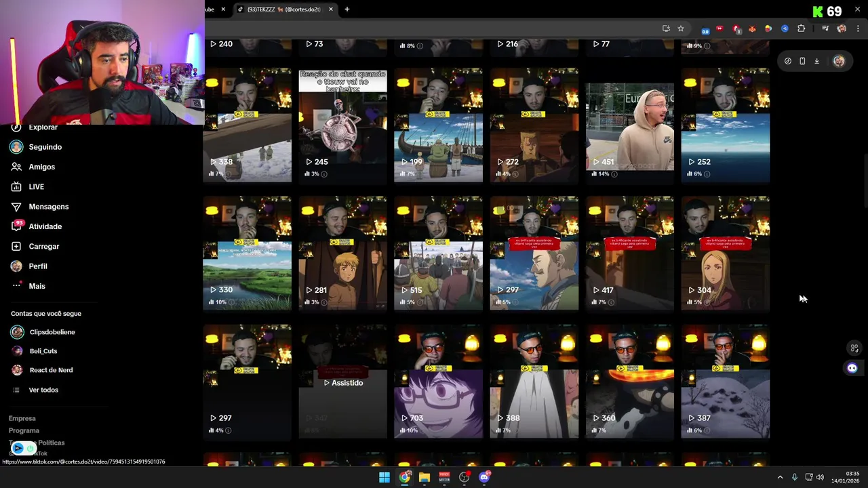Click the taskbar volume icon
The height and width of the screenshot is (488, 868).
click(x=820, y=478)
